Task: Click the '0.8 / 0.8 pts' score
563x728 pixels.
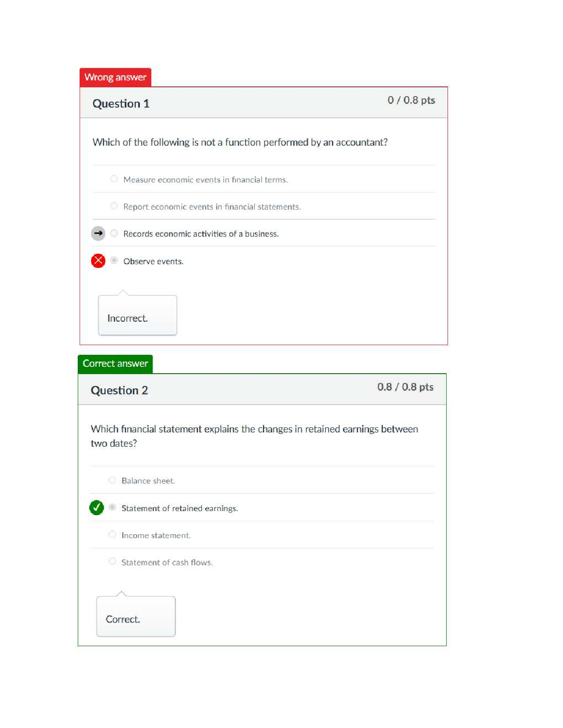Action: (405, 387)
